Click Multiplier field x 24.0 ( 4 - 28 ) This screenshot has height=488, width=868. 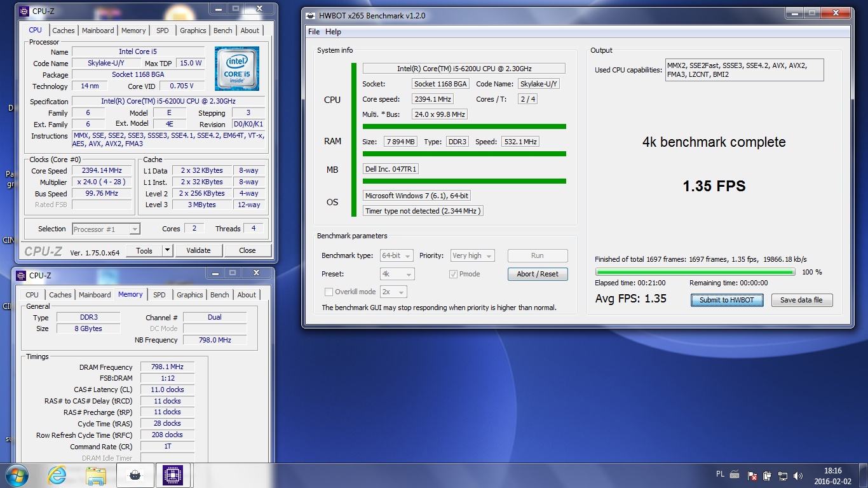click(x=102, y=182)
